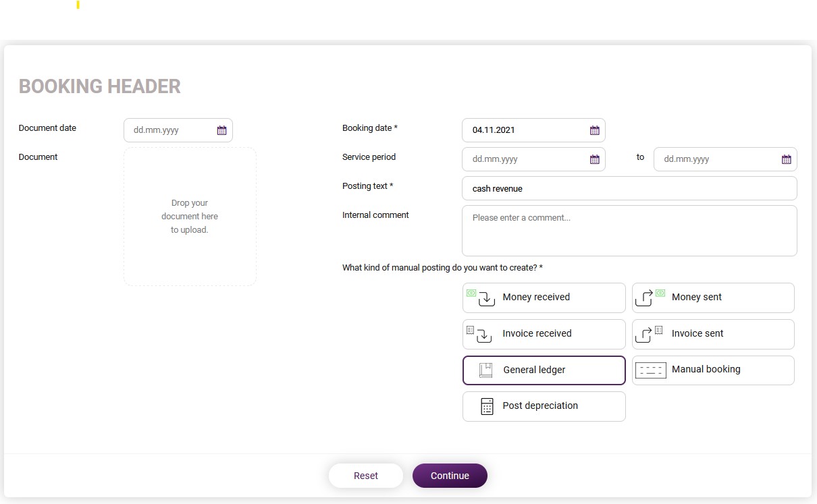Viewport: 817px width, 504px height.
Task: Click the Invoice received icon
Action: (479, 334)
